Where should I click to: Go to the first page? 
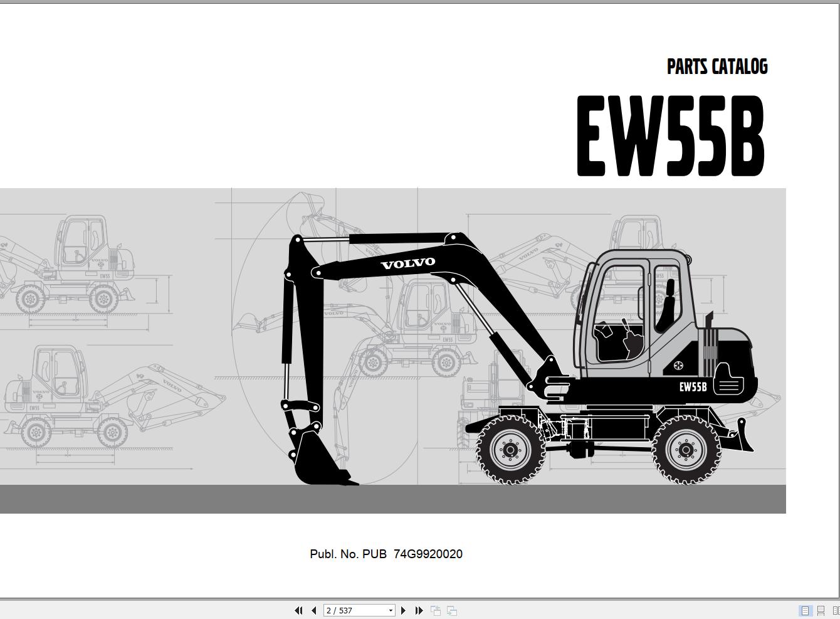coord(299,610)
